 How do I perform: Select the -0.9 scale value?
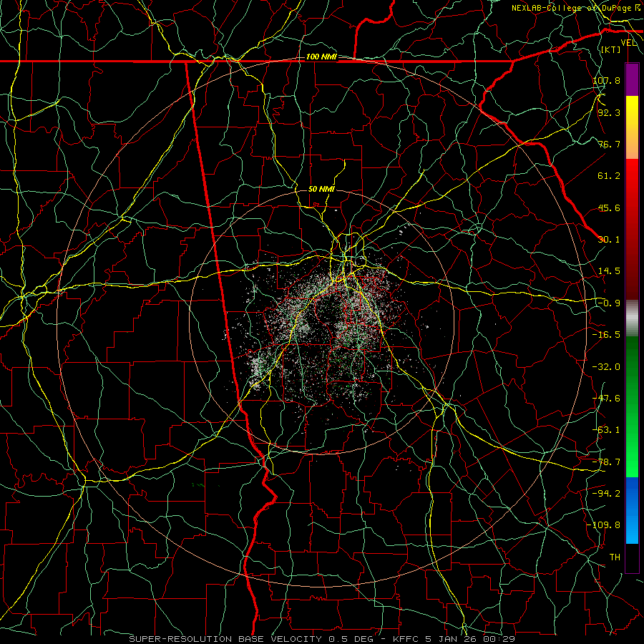tap(609, 303)
